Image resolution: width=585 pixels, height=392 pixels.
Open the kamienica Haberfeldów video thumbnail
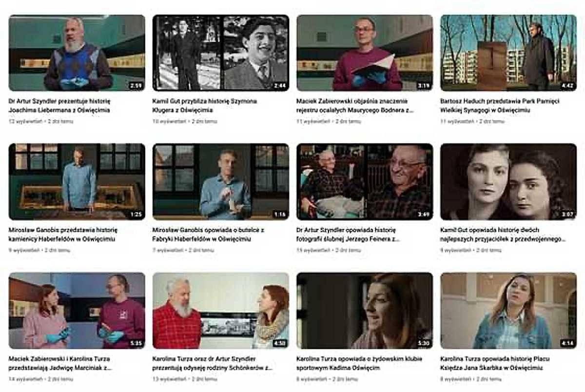coord(77,181)
